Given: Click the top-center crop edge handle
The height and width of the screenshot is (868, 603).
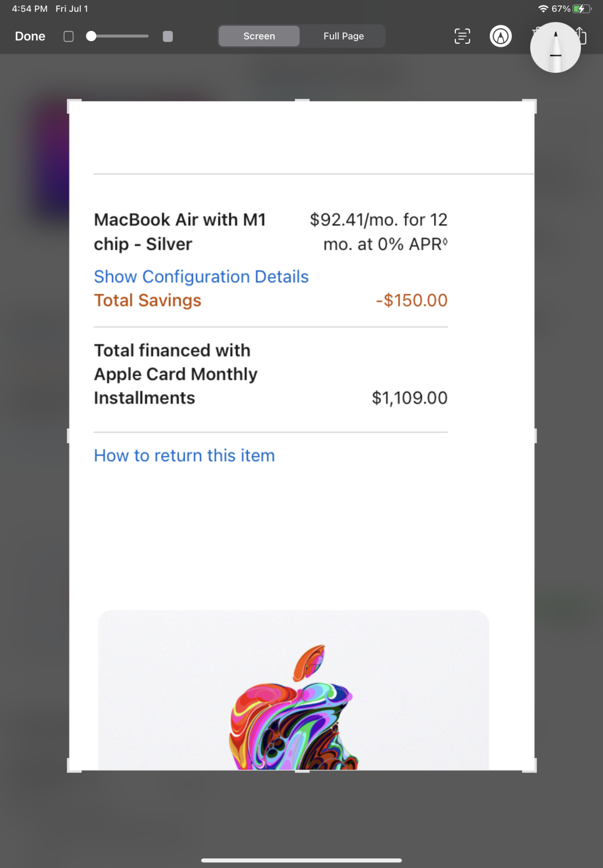Looking at the screenshot, I should pyautogui.click(x=302, y=101).
